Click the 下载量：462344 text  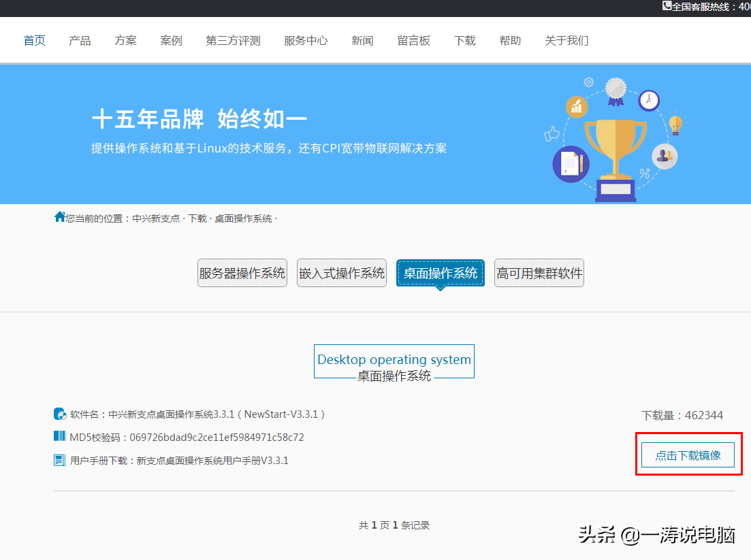(682, 416)
